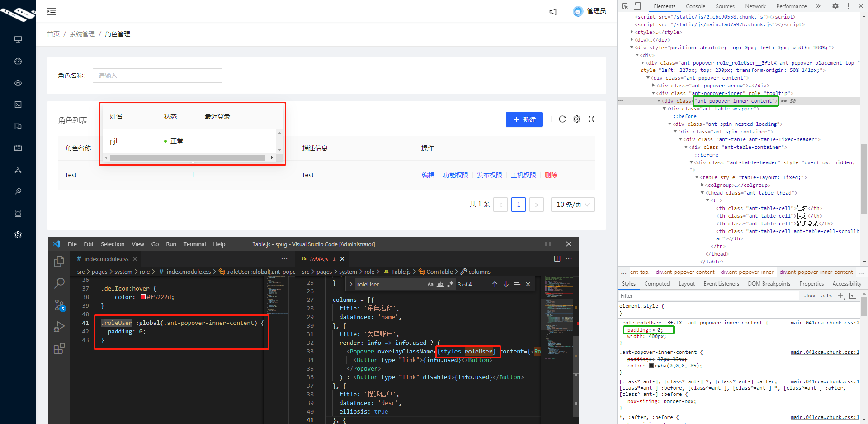
Task: Open VS Code Explorer in the activity bar
Action: pos(59,262)
